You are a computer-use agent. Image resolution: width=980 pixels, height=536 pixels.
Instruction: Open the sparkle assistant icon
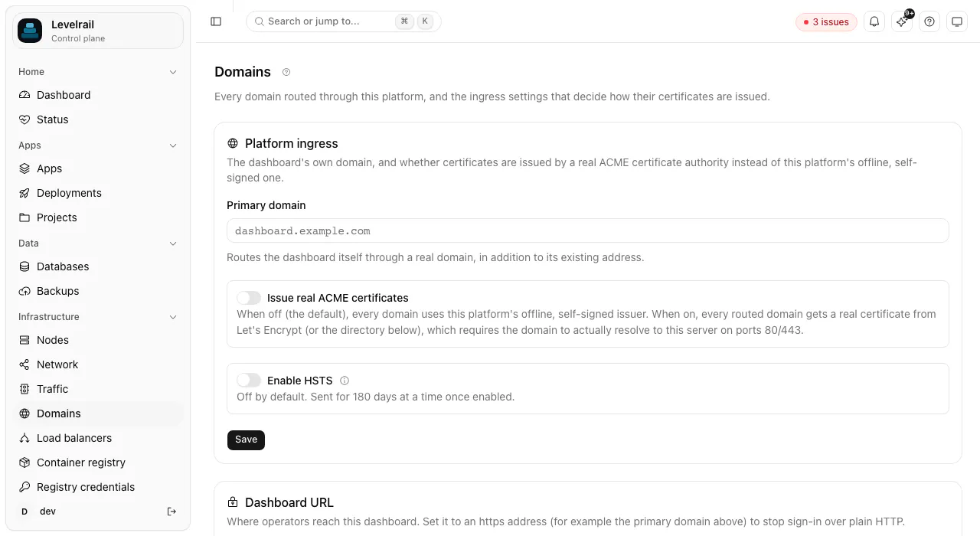pyautogui.click(x=902, y=21)
